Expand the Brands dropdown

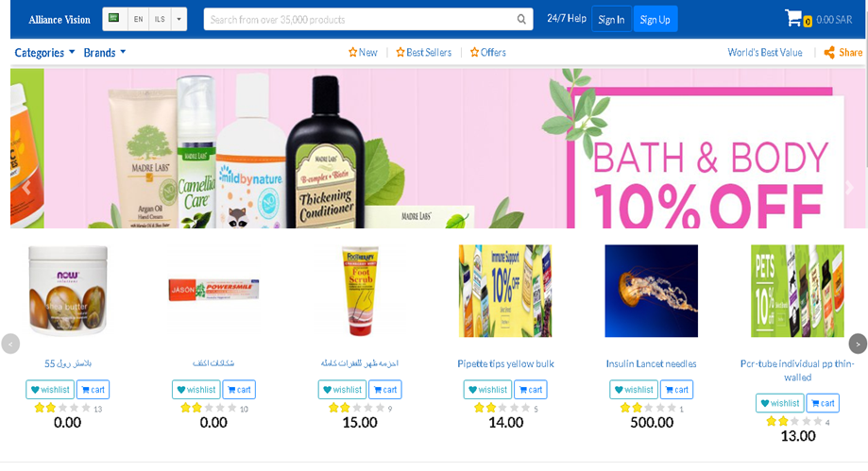coord(105,53)
